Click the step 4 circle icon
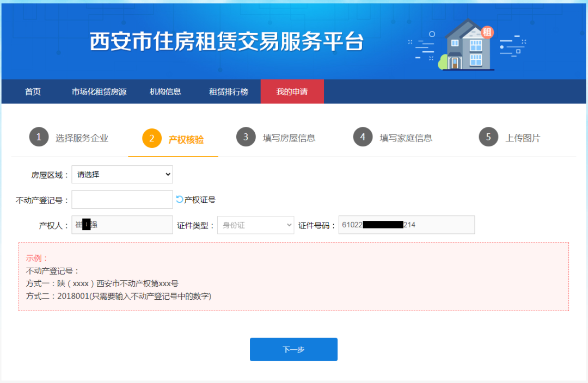 363,137
